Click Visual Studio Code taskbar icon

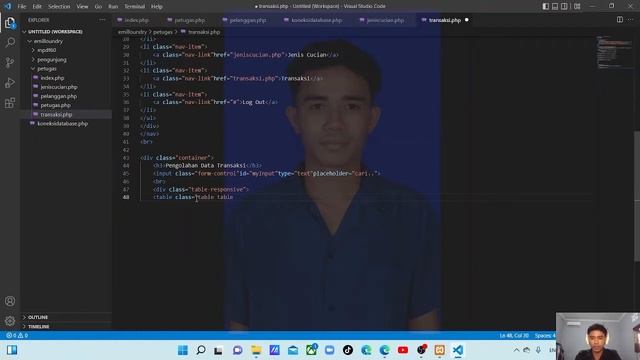coord(458,350)
